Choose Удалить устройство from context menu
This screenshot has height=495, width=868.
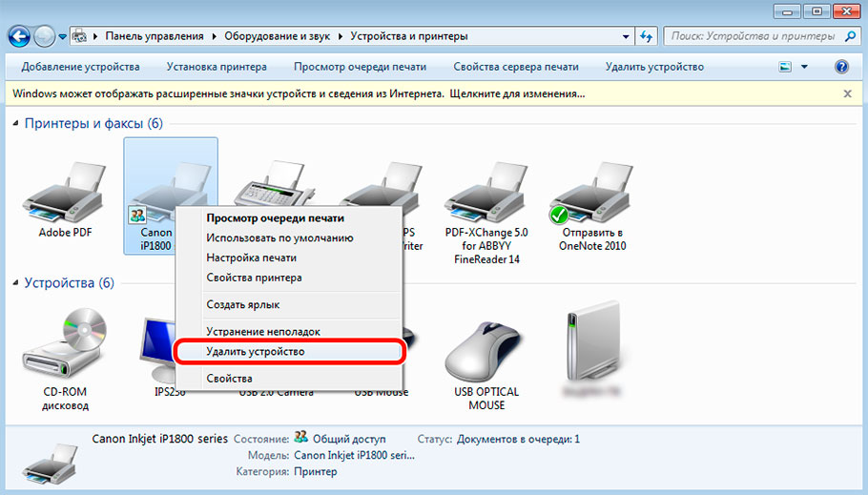[255, 351]
